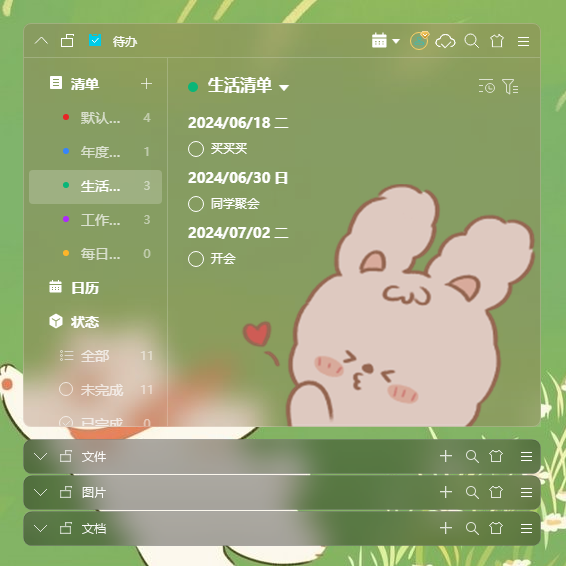Mark 同学聚会 task as complete
The image size is (566, 566).
[x=196, y=204]
